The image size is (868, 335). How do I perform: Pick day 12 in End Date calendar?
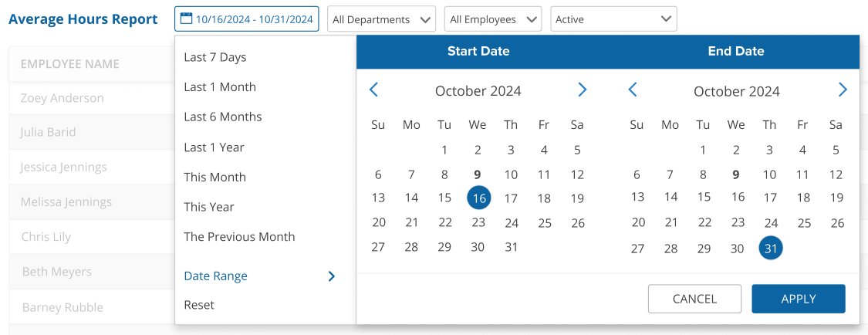click(x=836, y=175)
